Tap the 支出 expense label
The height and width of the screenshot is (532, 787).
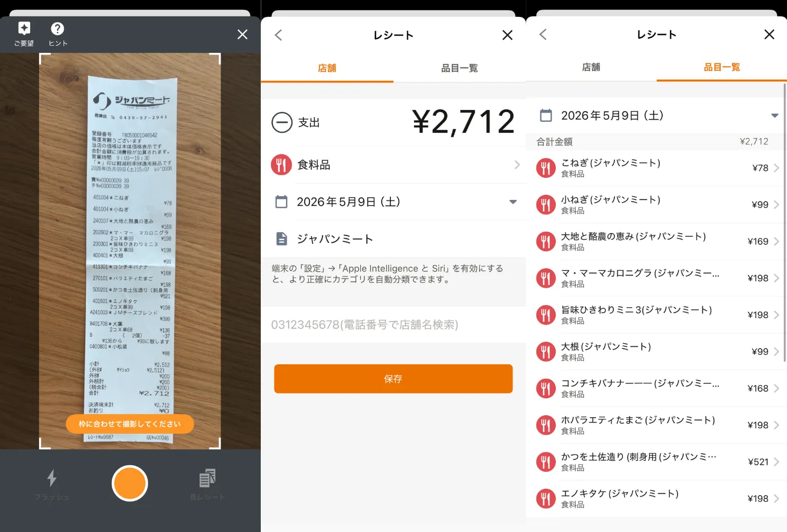click(x=309, y=122)
